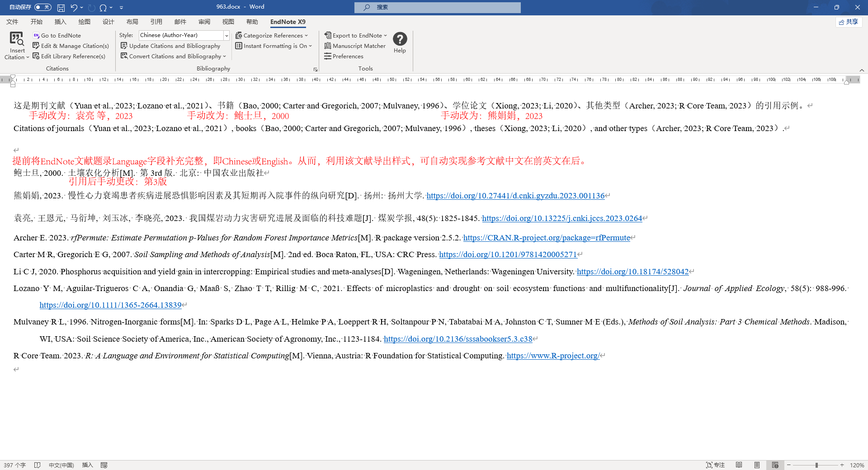Image resolution: width=868 pixels, height=470 pixels.
Task: Switch to the 引用 tab
Action: tap(156, 22)
